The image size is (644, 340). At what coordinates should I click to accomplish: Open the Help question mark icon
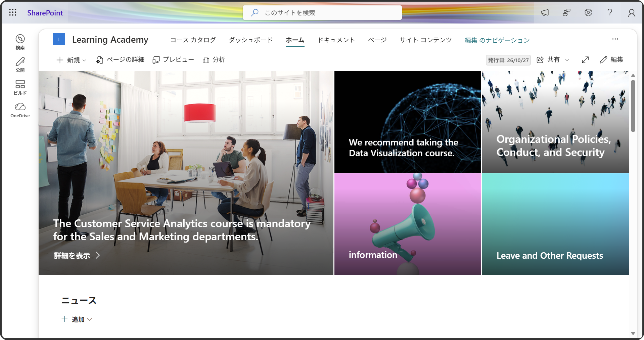pos(610,12)
